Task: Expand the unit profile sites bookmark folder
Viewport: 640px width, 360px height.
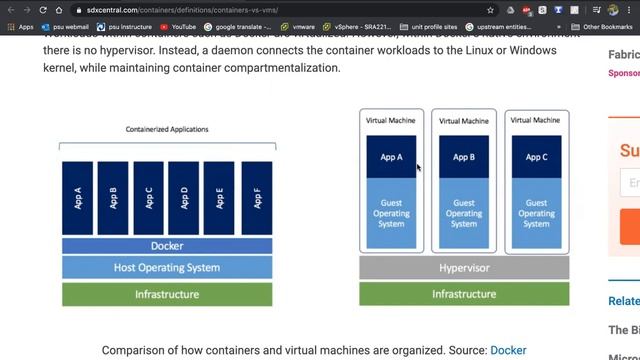Action: tap(428, 27)
